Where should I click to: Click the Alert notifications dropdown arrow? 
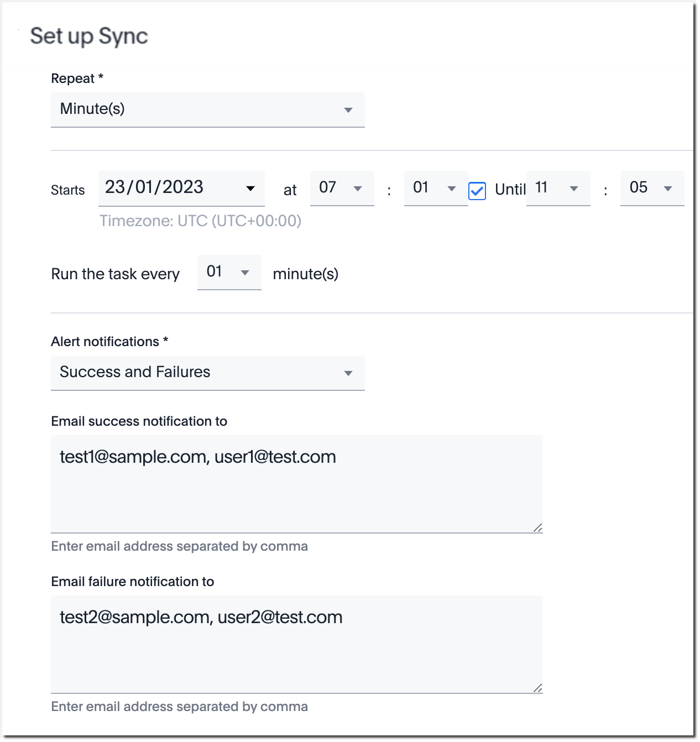point(348,373)
